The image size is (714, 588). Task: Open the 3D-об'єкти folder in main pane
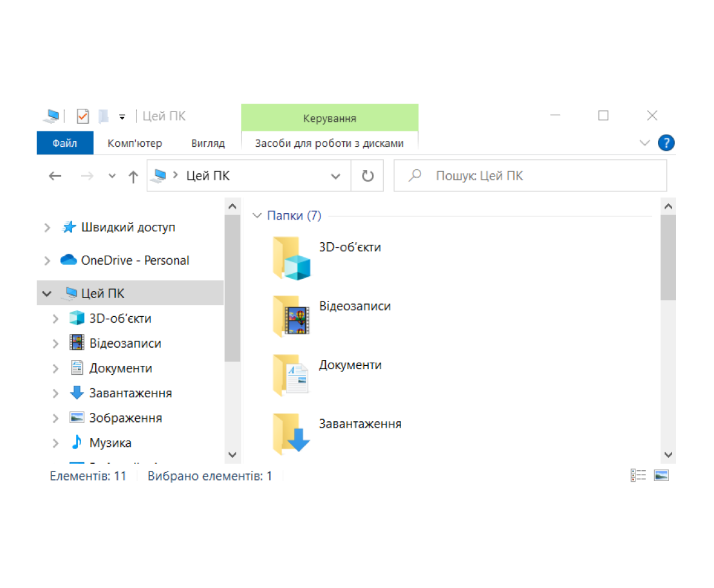(x=292, y=258)
